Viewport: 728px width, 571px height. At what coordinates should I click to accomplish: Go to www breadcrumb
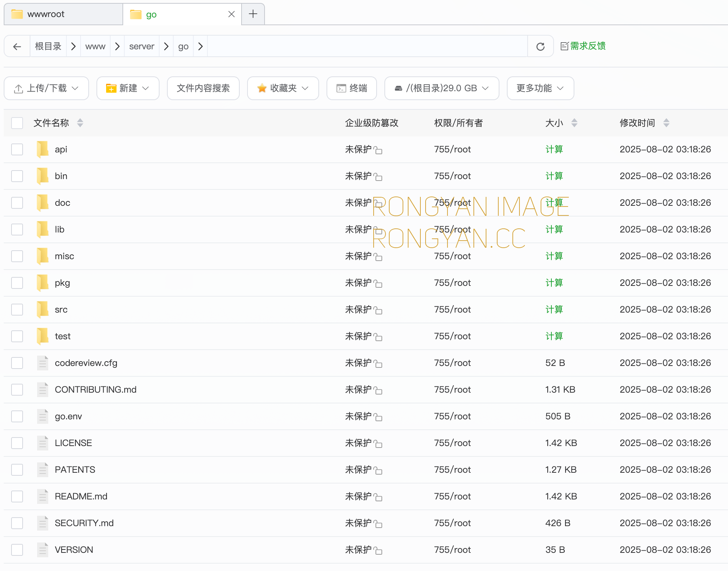pyautogui.click(x=95, y=46)
